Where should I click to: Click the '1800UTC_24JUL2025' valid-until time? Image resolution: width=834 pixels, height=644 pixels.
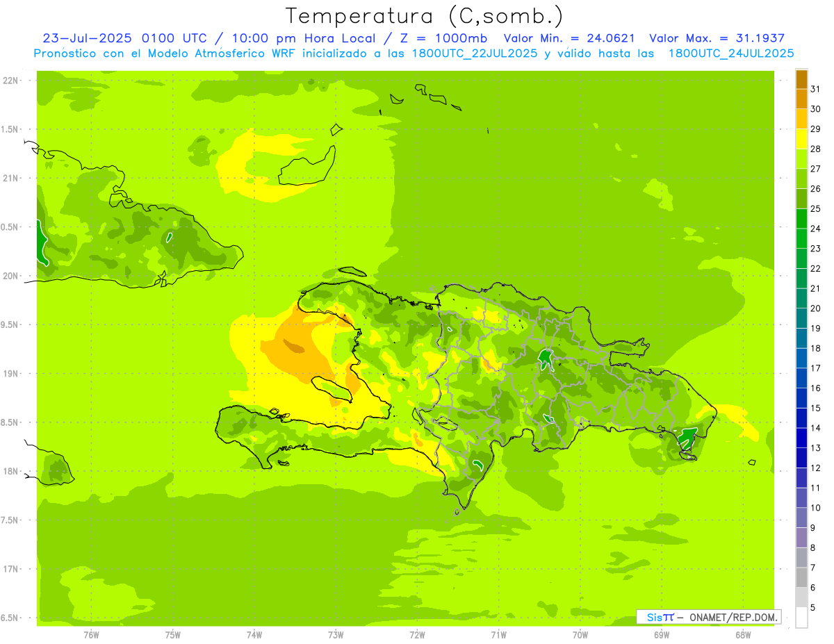pos(731,53)
